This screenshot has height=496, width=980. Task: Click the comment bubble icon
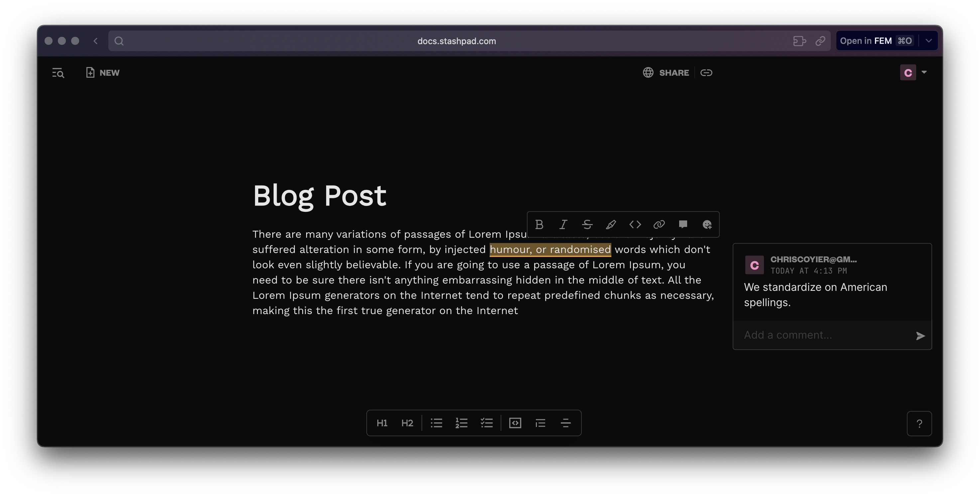click(x=683, y=224)
